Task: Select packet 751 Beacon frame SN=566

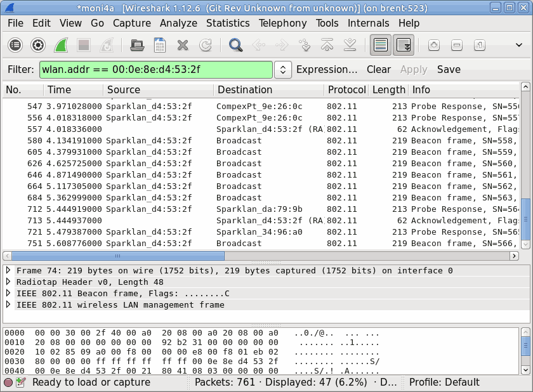Action: click(x=261, y=243)
